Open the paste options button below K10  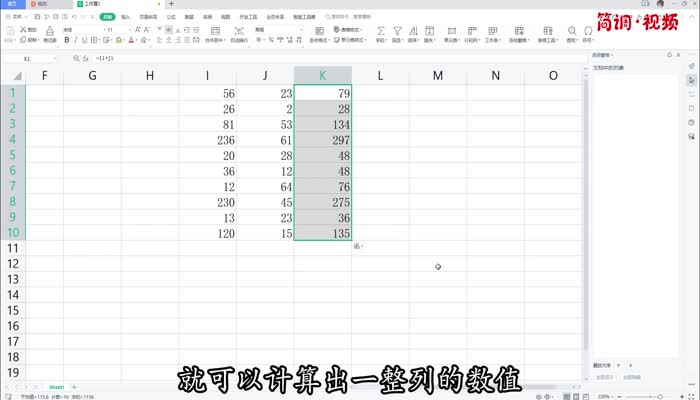coord(359,246)
